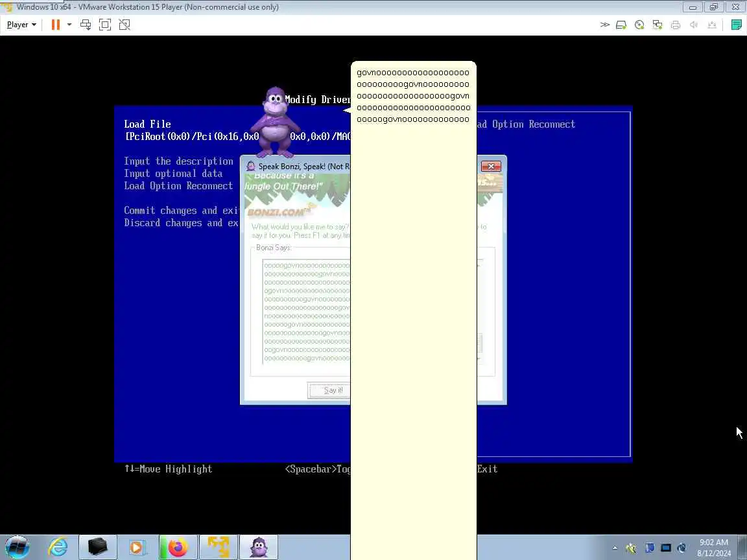
Task: Close the Speak Bonzi, Speak! dialog
Action: [491, 166]
